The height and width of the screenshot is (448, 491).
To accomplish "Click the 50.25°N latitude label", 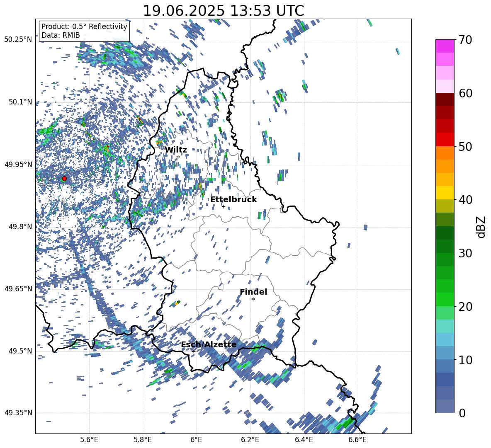I will [18, 40].
